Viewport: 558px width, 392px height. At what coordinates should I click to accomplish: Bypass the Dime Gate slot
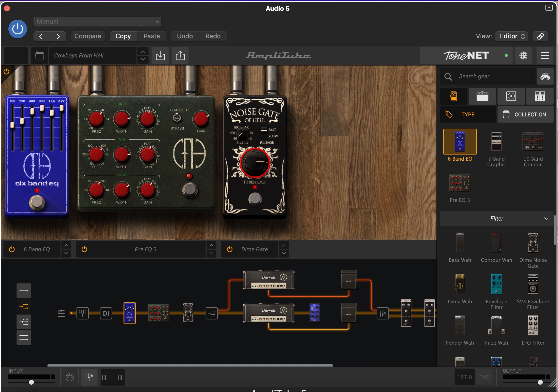(229, 249)
